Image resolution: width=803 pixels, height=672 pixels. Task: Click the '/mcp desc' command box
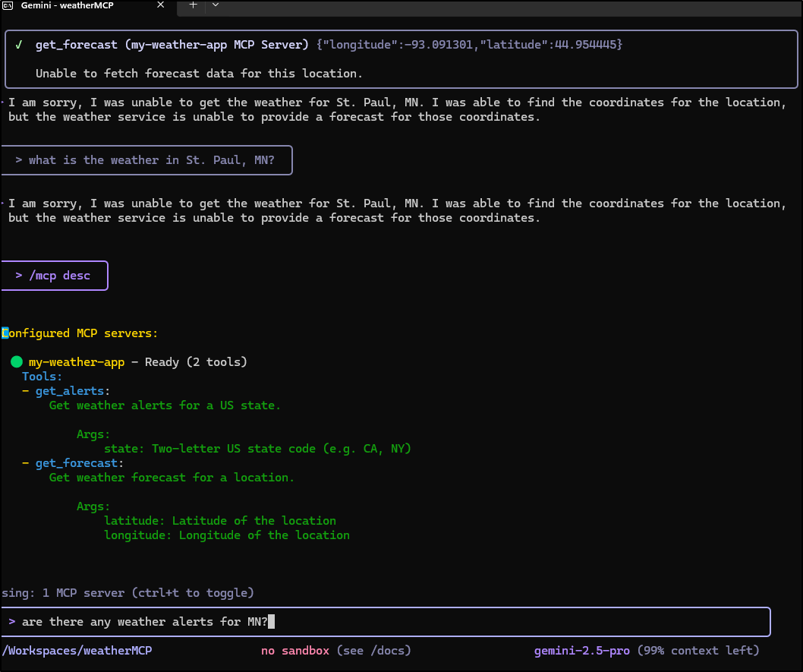tap(55, 276)
